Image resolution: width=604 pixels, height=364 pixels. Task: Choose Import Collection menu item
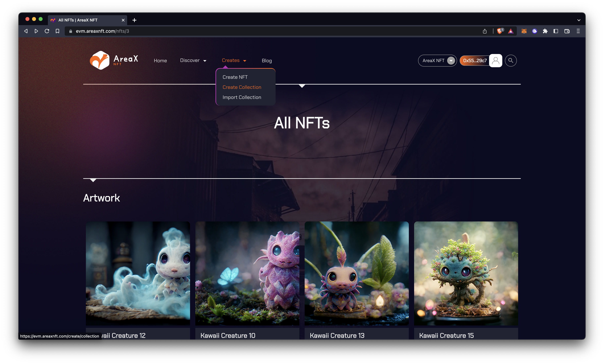(242, 97)
